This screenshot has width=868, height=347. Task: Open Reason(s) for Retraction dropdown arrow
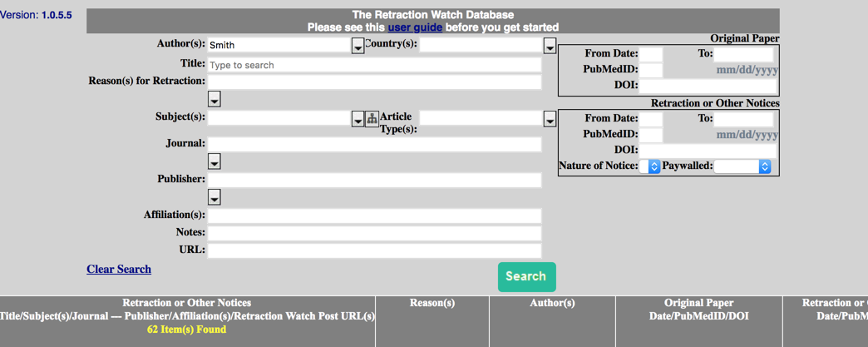pos(214,100)
